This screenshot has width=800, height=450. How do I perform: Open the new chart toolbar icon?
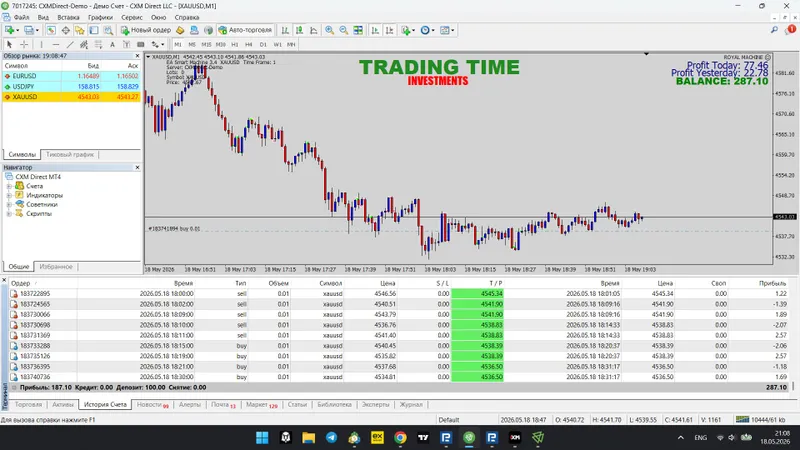(x=9, y=31)
